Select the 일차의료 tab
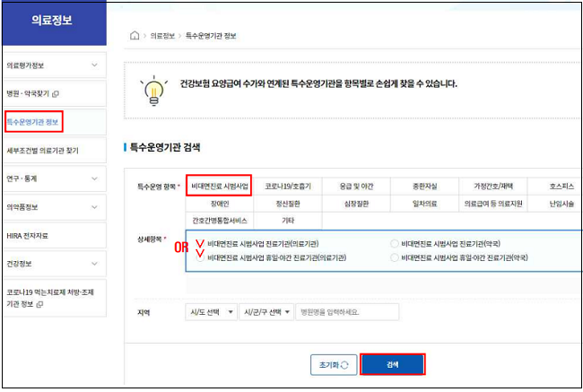This screenshot has width=583, height=392. pos(424,204)
